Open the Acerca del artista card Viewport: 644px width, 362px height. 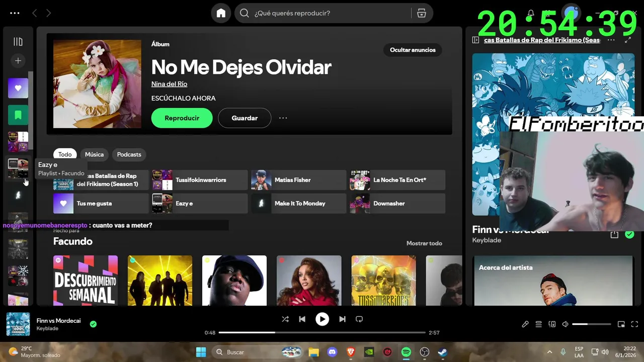[x=553, y=281]
